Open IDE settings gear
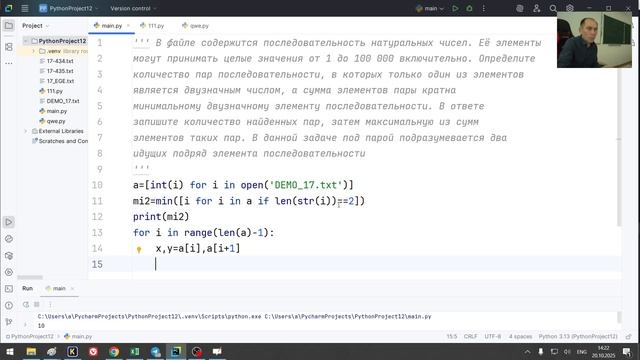 [570, 8]
